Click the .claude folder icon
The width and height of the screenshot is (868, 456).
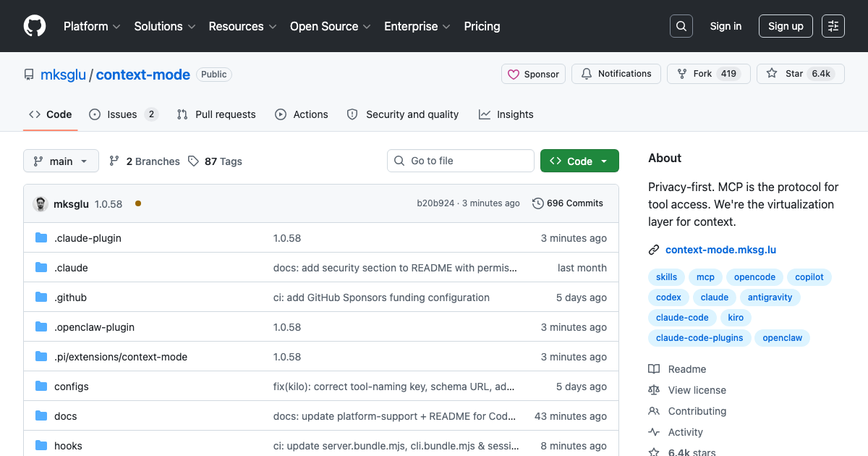41,268
